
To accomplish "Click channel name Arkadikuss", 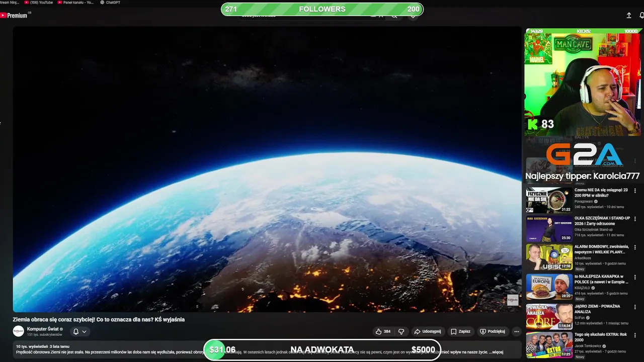I will point(583,258).
